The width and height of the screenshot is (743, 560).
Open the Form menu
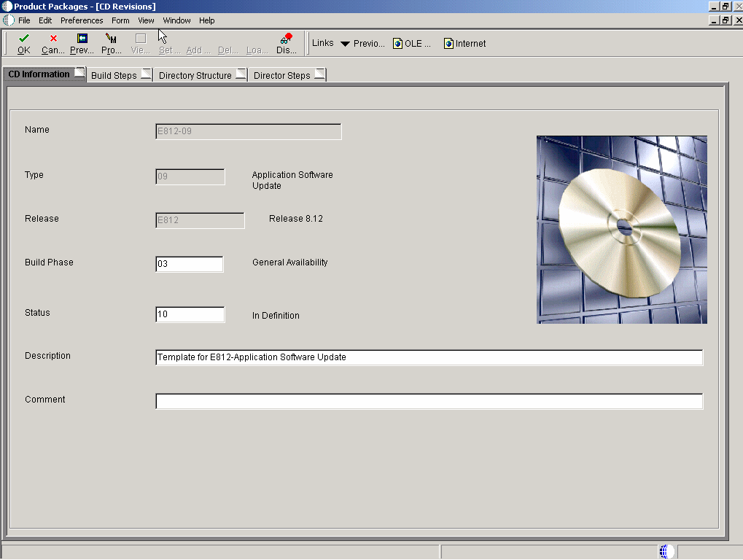click(120, 20)
